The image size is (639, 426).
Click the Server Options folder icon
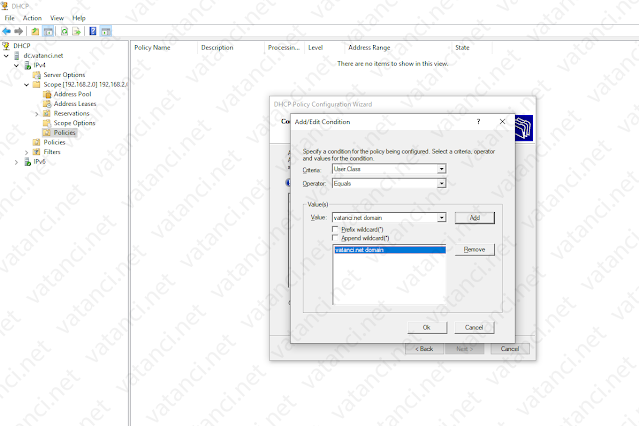coord(37,75)
